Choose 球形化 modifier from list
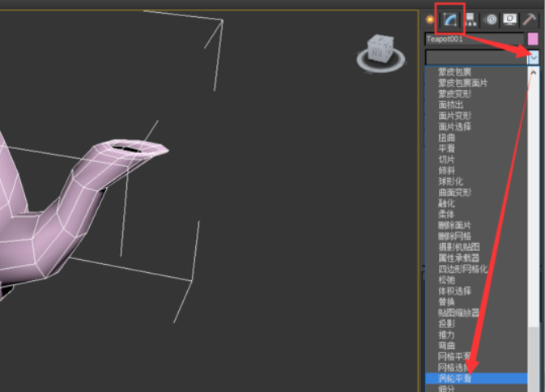The height and width of the screenshot is (392, 545). (449, 181)
